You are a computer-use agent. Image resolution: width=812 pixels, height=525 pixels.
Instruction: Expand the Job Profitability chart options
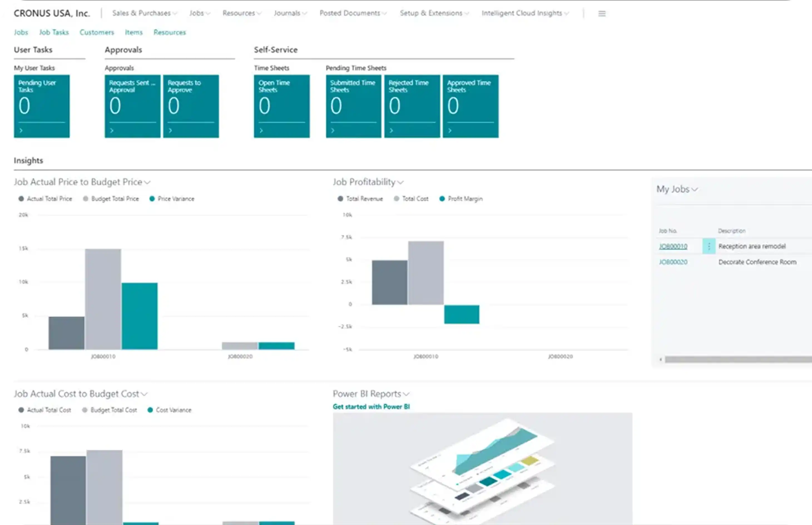(400, 182)
